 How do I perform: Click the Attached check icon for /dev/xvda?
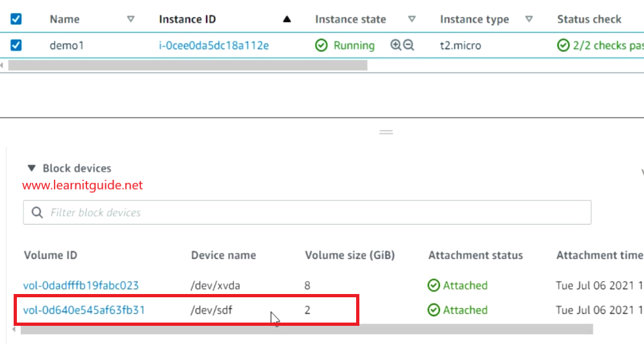click(x=433, y=286)
